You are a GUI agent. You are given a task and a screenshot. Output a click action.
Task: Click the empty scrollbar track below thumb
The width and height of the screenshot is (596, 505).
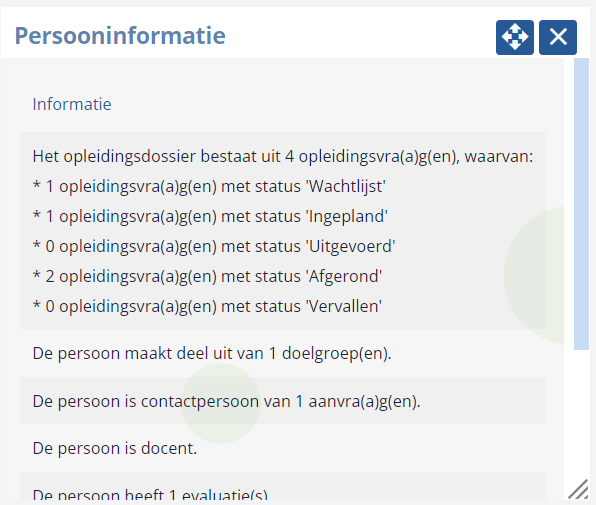click(x=581, y=412)
